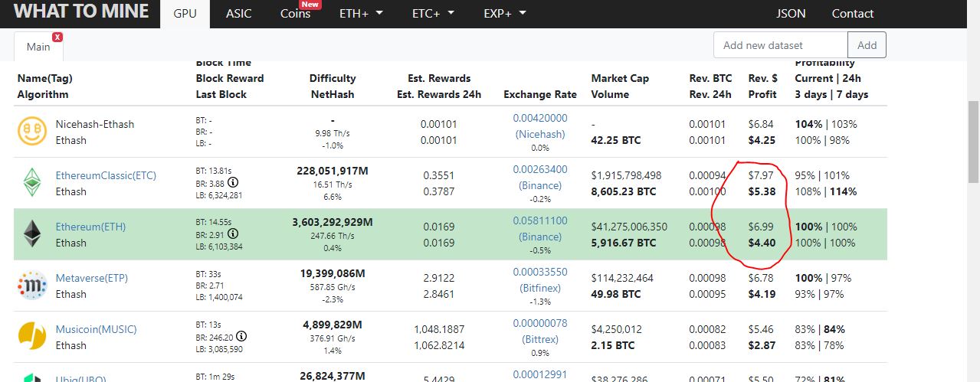The image size is (980, 382).
Task: Click Nicehash profit value $4.25
Action: click(762, 140)
